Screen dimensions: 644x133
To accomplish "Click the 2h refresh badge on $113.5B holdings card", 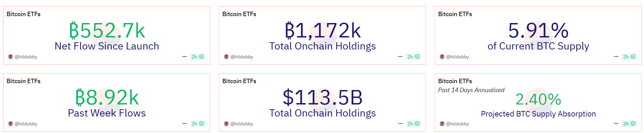I will coord(413,124).
